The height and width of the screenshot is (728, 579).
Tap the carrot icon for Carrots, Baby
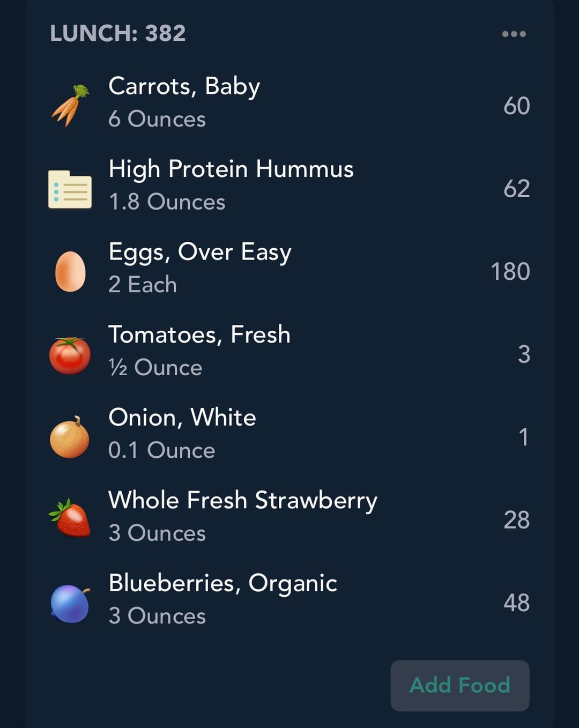coord(70,106)
